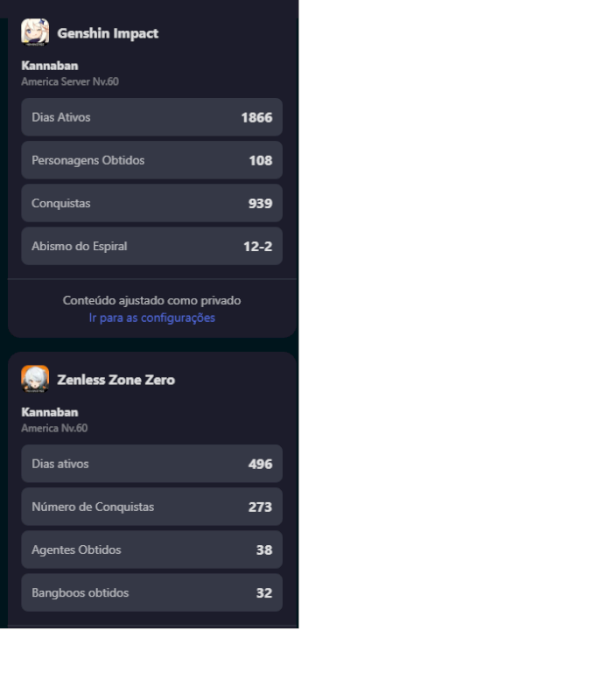The image size is (616, 700).
Task: Click the America Nv.60 label
Action: click(x=54, y=428)
